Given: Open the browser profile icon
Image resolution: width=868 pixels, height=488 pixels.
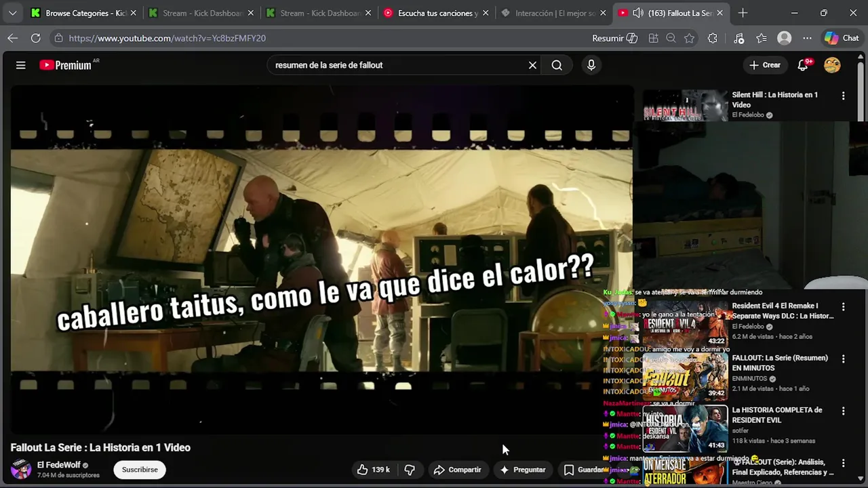Looking at the screenshot, I should [785, 38].
